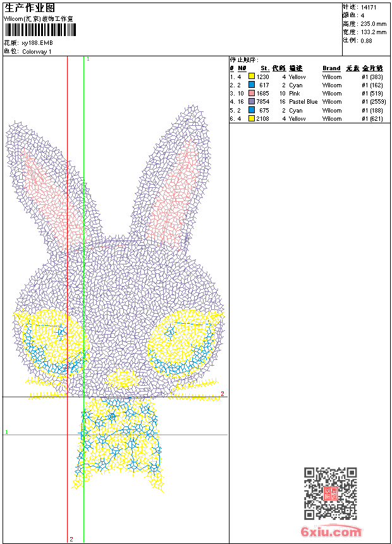The width and height of the screenshot is (392, 544).
Task: Click the Colorway 1 label
Action: pos(37,52)
